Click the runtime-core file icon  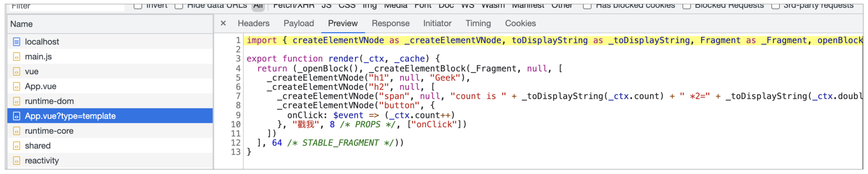[x=16, y=131]
